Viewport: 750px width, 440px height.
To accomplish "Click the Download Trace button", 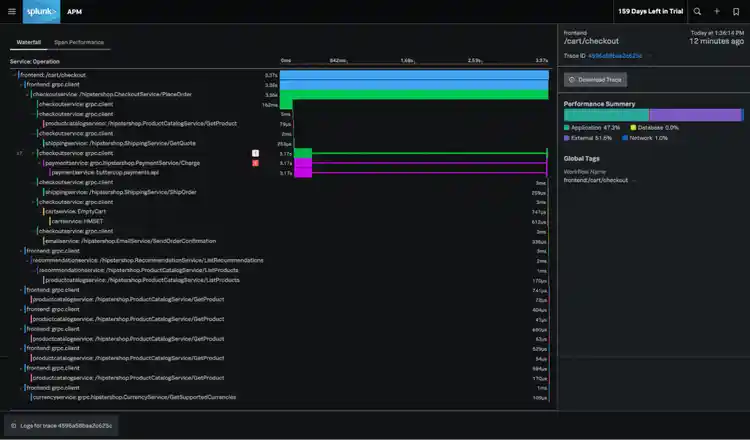I will 596,80.
